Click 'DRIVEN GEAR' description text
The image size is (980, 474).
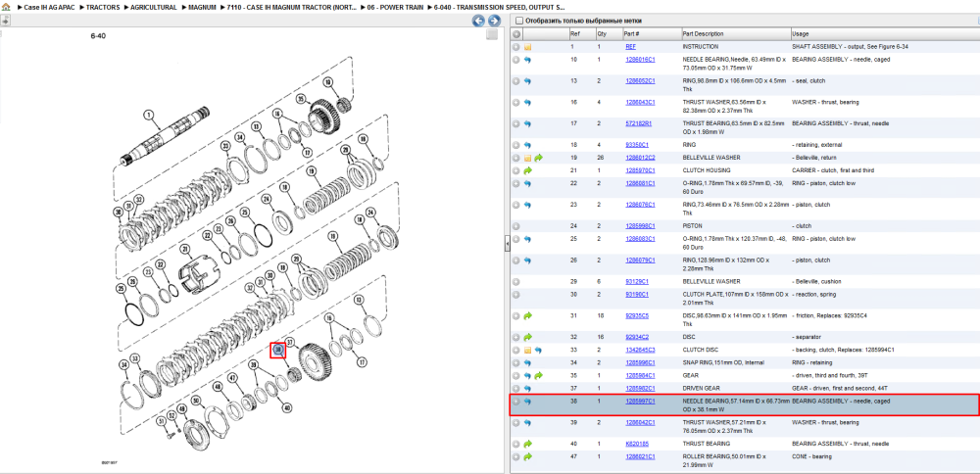700,388
